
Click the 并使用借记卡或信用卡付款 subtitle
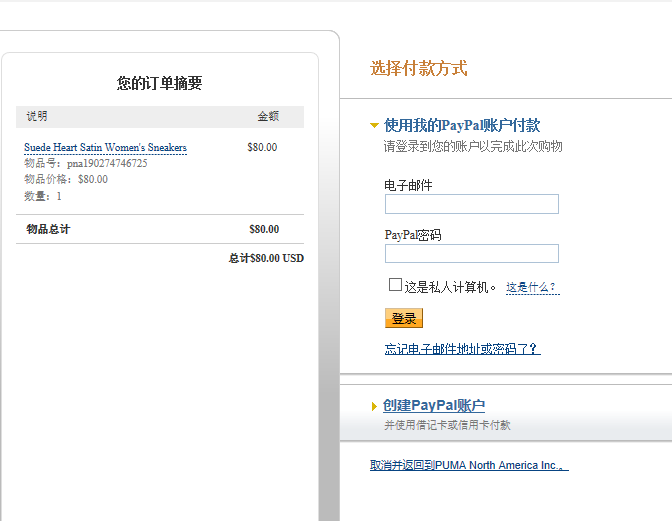tap(447, 425)
